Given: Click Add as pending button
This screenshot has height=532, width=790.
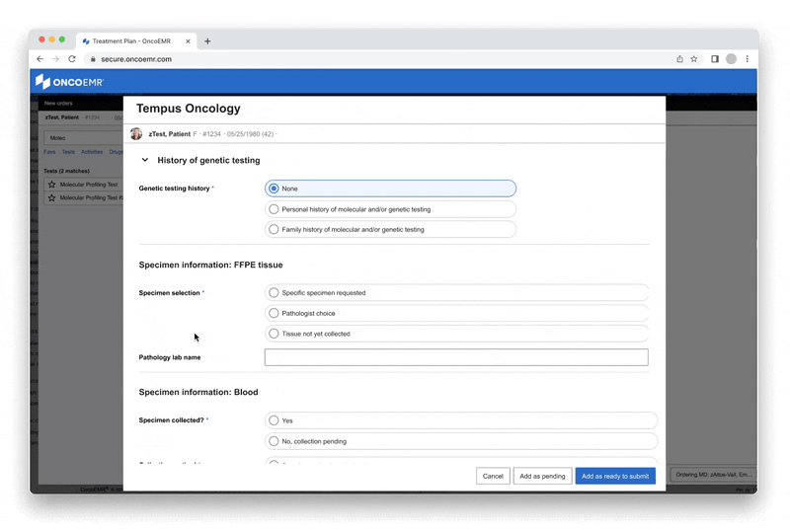Looking at the screenshot, I should pos(542,476).
